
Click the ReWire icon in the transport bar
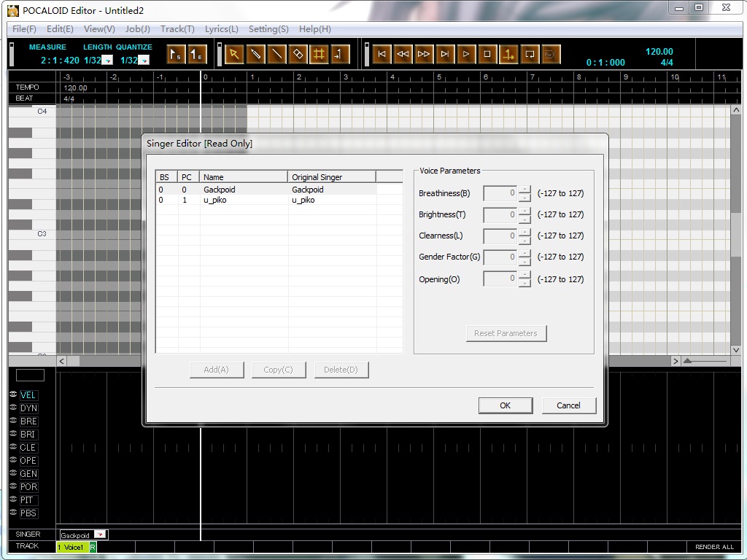pyautogui.click(x=550, y=54)
